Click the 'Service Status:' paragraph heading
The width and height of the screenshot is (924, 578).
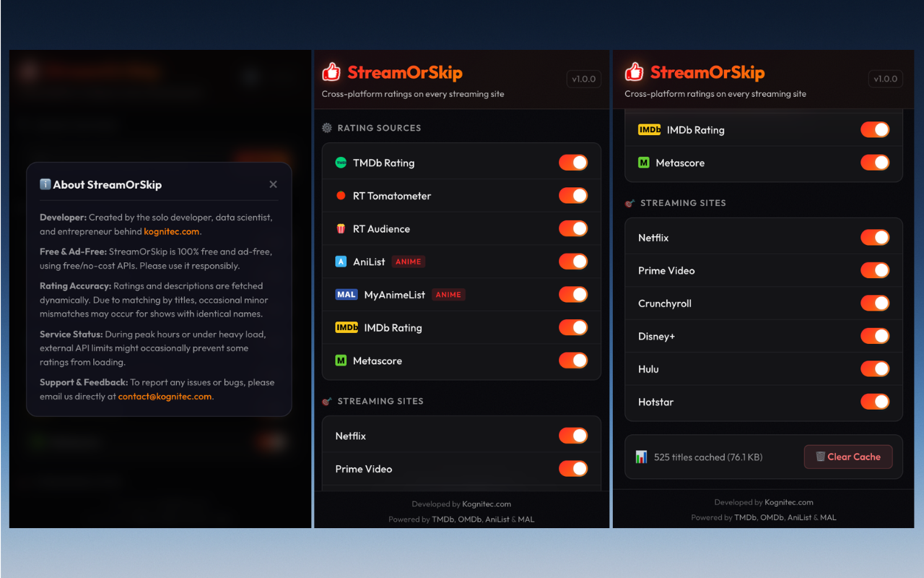tap(71, 335)
